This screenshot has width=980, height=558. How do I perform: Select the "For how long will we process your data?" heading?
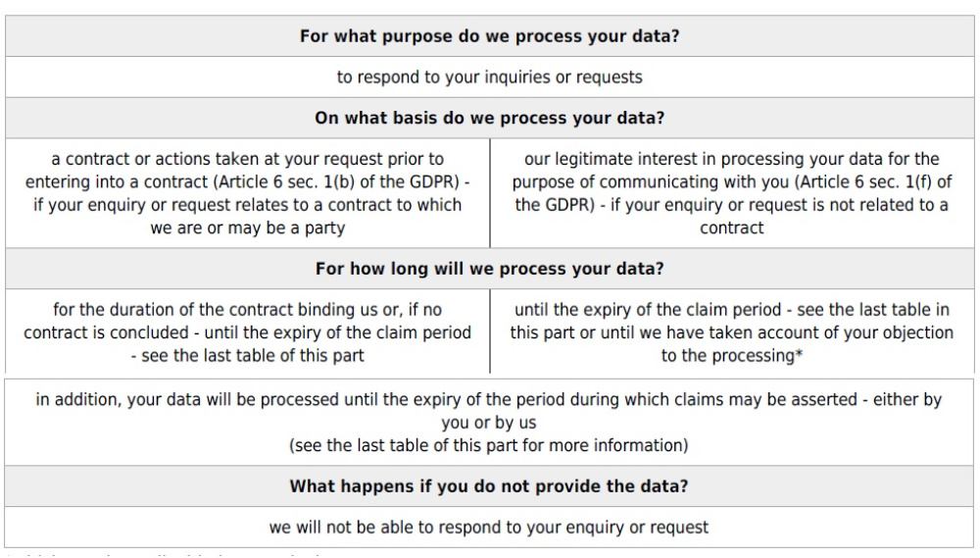pyautogui.click(x=490, y=268)
